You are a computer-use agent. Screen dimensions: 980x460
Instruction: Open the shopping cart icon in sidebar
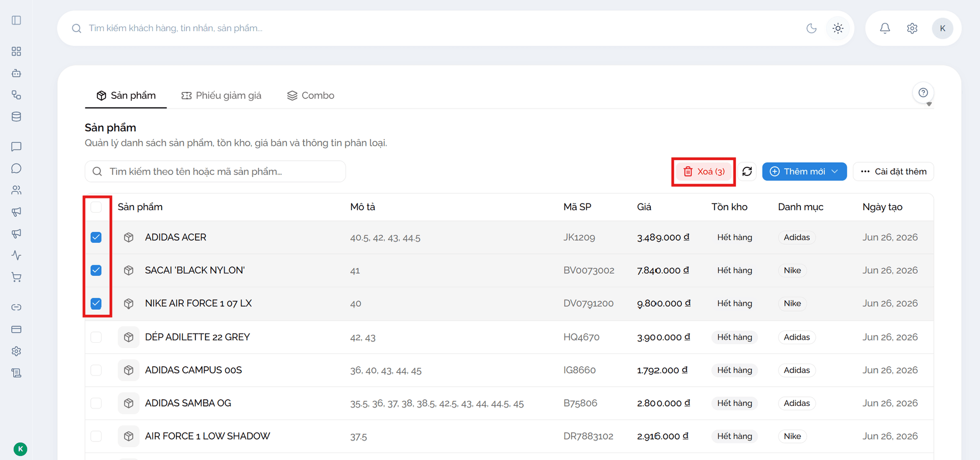16,277
